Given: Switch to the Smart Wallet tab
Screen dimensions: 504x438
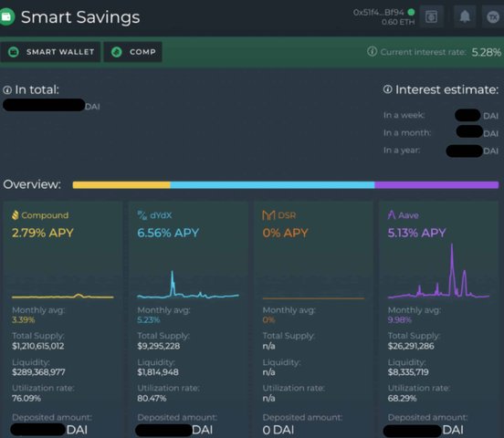Looking at the screenshot, I should pos(50,52).
